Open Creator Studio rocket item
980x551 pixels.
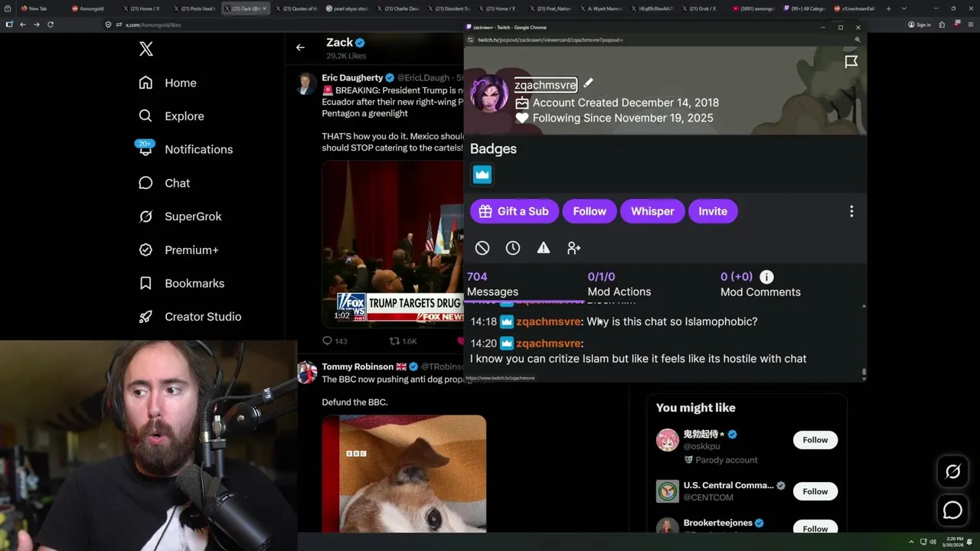(190, 317)
